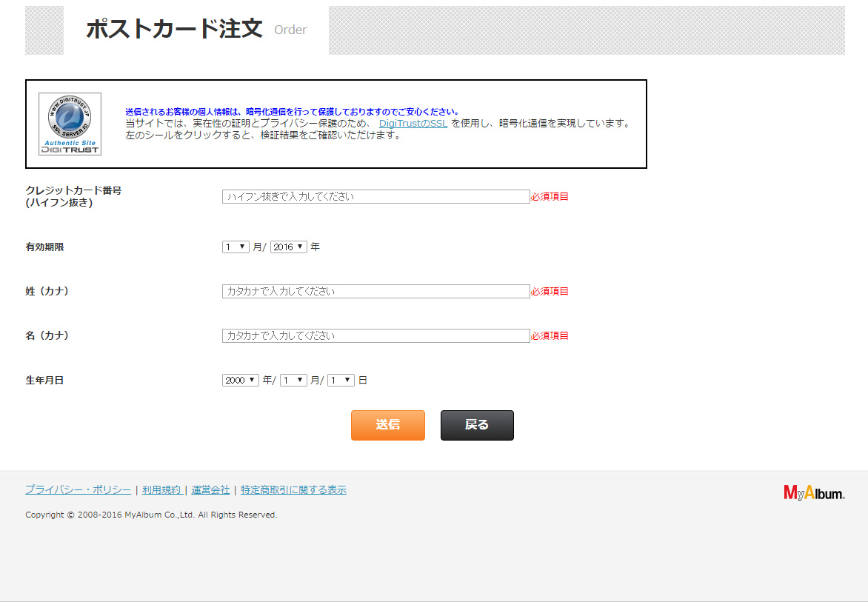Image resolution: width=868 pixels, height=602 pixels.
Task: Click the MyAlbum logo in footer
Action: tap(814, 493)
